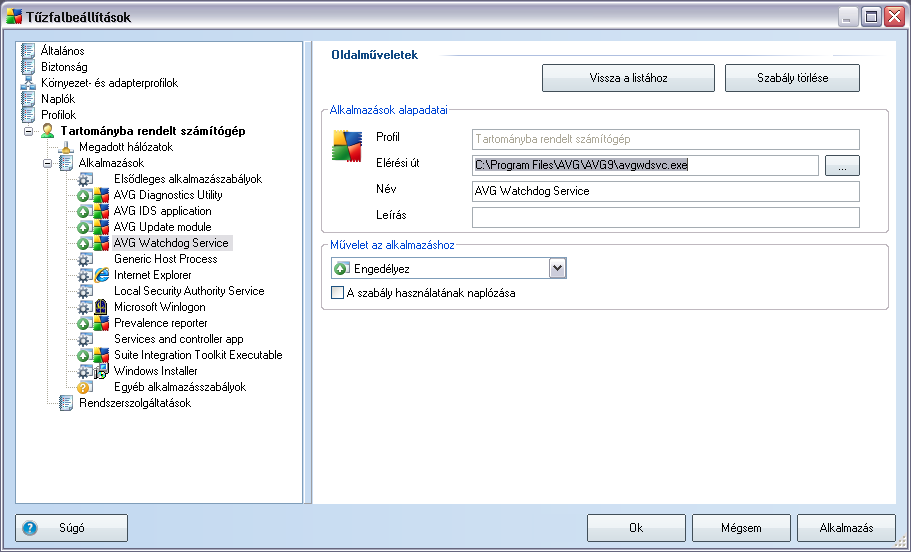
Task: Click the Alkalmazás button
Action: [846, 528]
